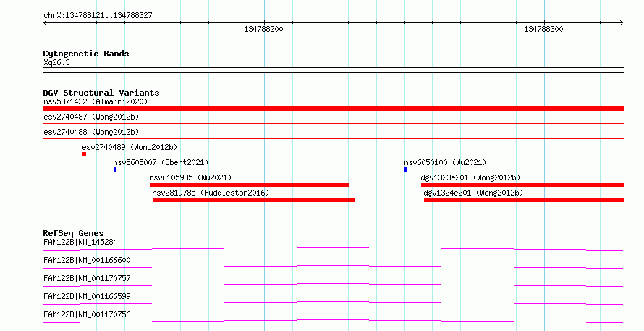Select the red bar under dgv1324e201
The width and height of the screenshot is (644, 331).
524,200
